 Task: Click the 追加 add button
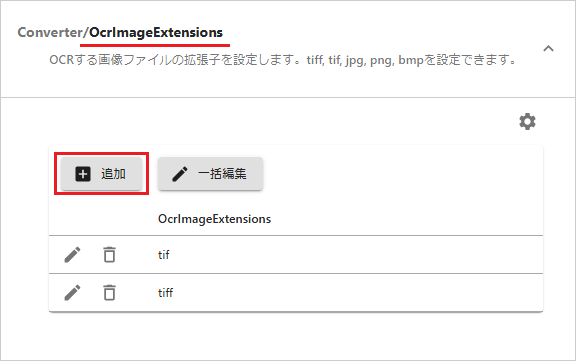[x=101, y=174]
